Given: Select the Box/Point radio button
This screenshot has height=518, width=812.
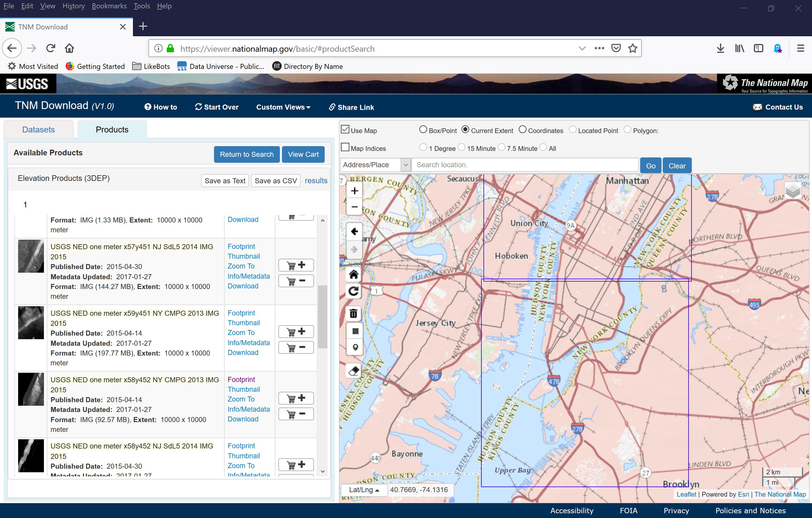Looking at the screenshot, I should coord(423,129).
